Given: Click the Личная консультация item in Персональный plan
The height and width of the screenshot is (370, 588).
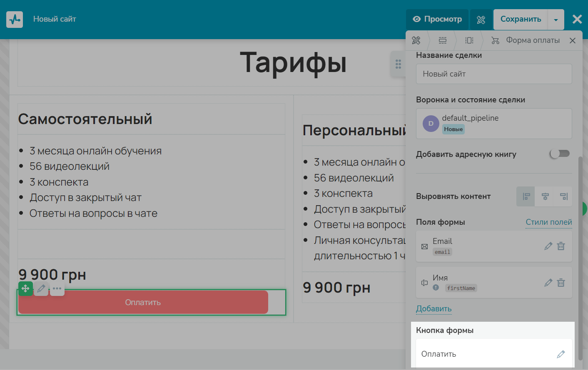Looking at the screenshot, I should point(360,248).
